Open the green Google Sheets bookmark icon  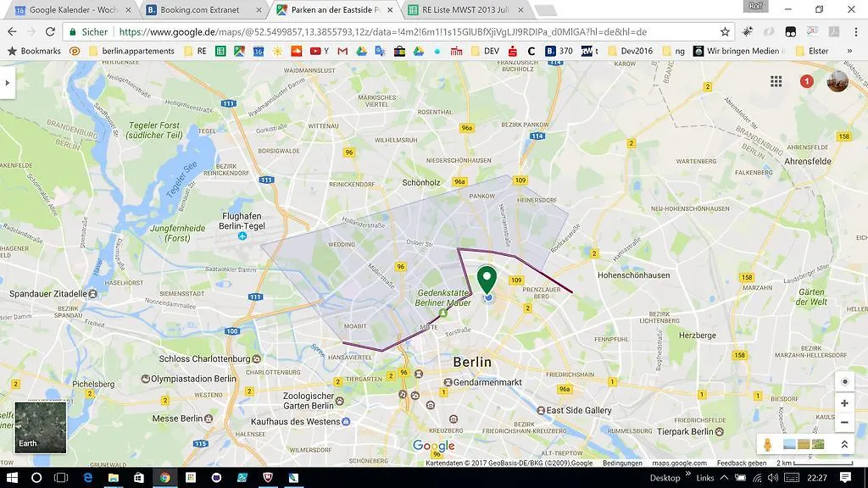point(220,51)
